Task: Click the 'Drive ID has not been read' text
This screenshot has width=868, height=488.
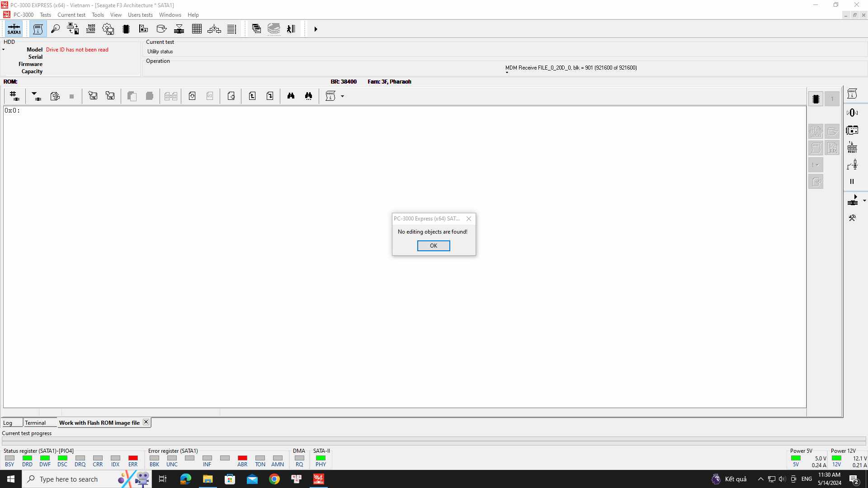Action: point(77,50)
